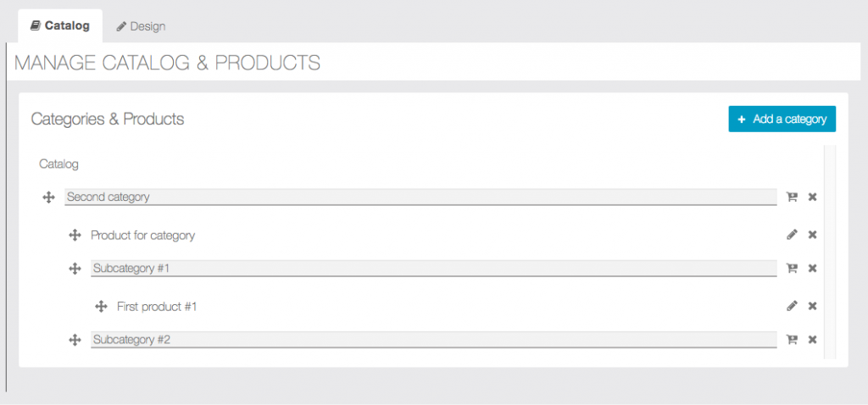
Task: Click move handle beside Second category
Action: click(48, 197)
